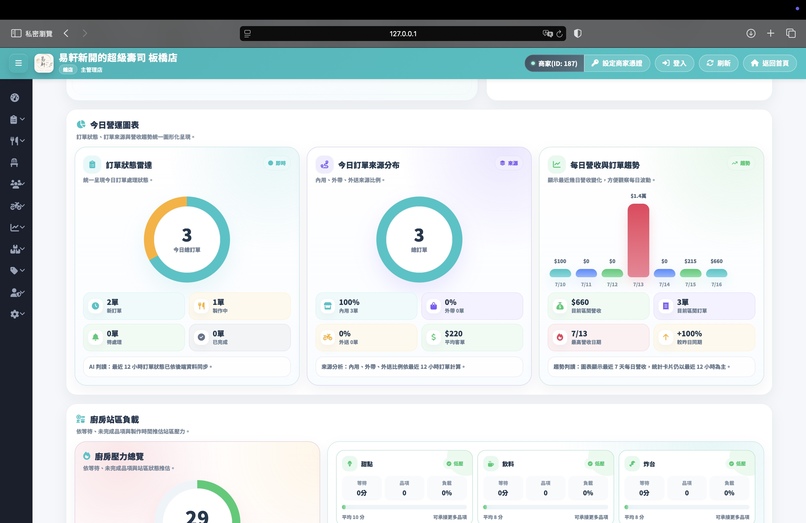
Task: Click the 主管理店 tag under store name
Action: [x=91, y=70]
